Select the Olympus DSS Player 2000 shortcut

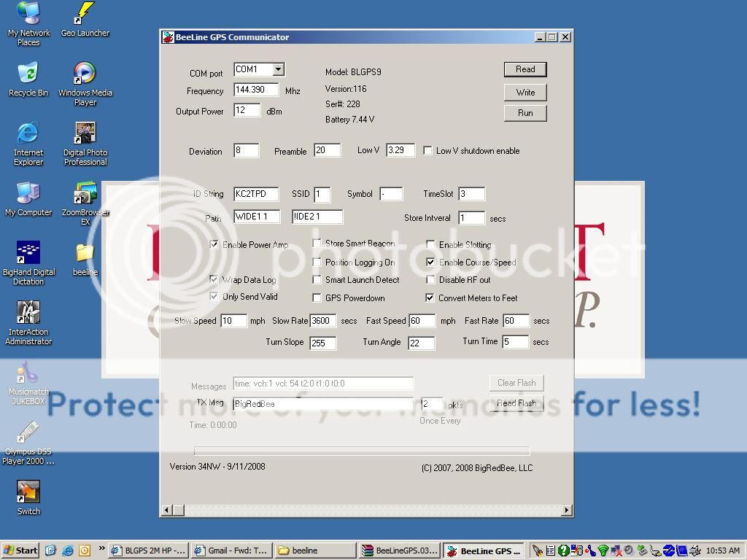(28, 443)
